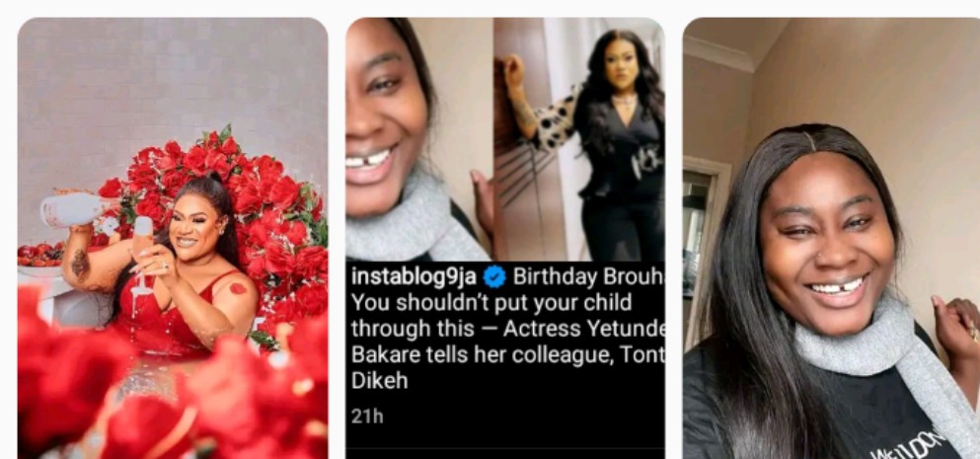Click the blue verified badge beside instablog9ja
The image size is (980, 459).
[494, 276]
